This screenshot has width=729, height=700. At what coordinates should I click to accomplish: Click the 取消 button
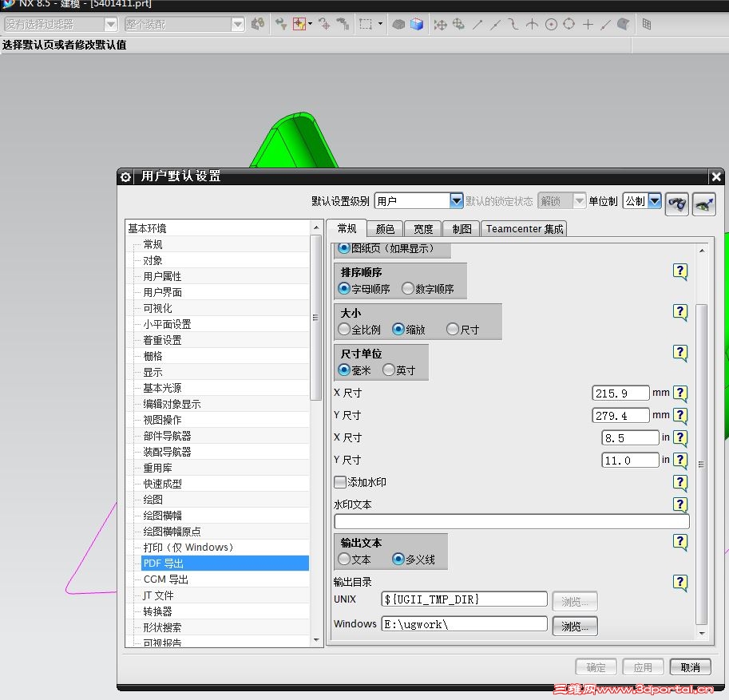[691, 667]
